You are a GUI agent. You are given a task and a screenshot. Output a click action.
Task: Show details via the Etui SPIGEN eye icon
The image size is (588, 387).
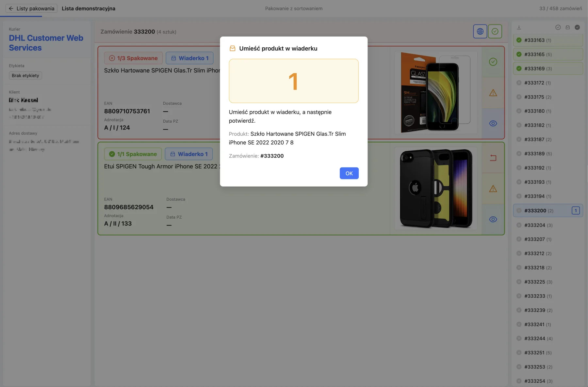tap(493, 219)
